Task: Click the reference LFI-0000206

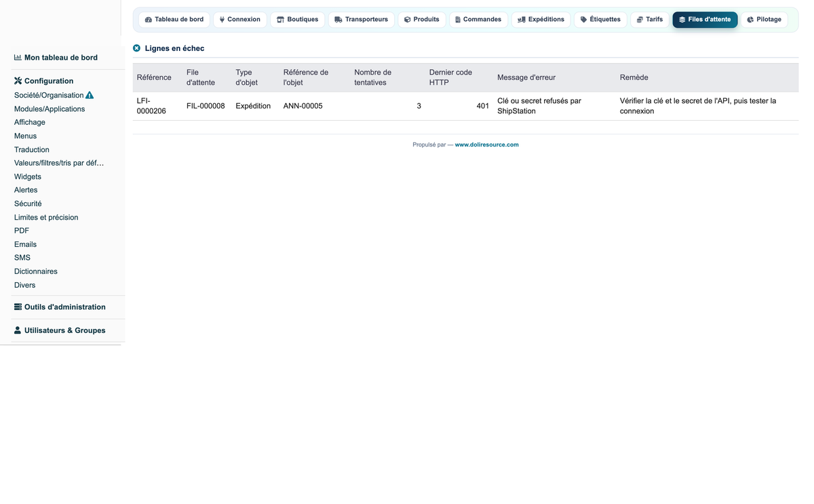Action: [x=151, y=106]
